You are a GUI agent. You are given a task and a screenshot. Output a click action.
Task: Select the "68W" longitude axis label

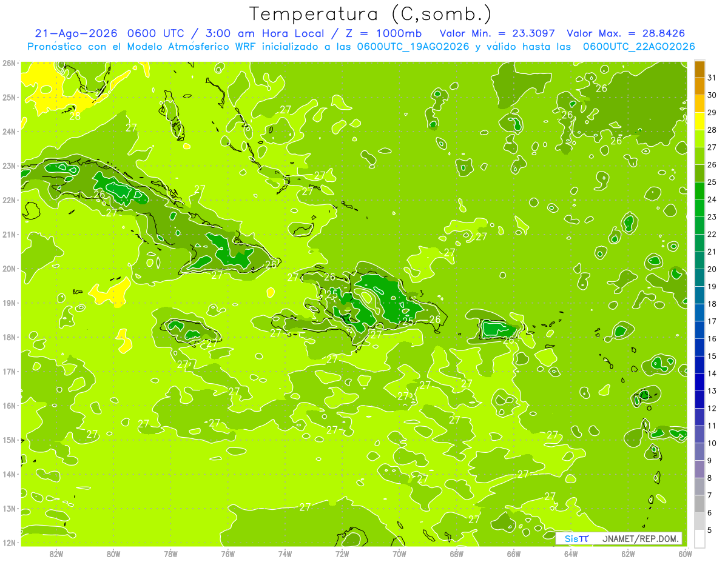[x=456, y=554]
